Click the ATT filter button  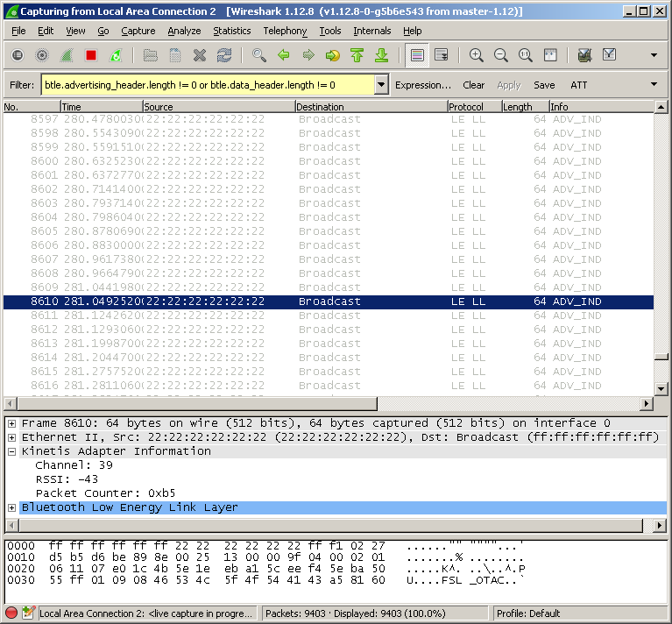tap(578, 85)
